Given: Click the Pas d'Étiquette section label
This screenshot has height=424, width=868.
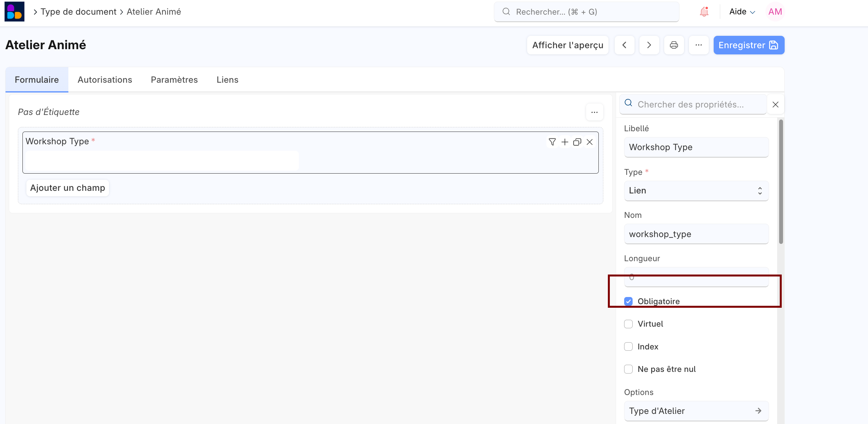Looking at the screenshot, I should click(x=49, y=112).
